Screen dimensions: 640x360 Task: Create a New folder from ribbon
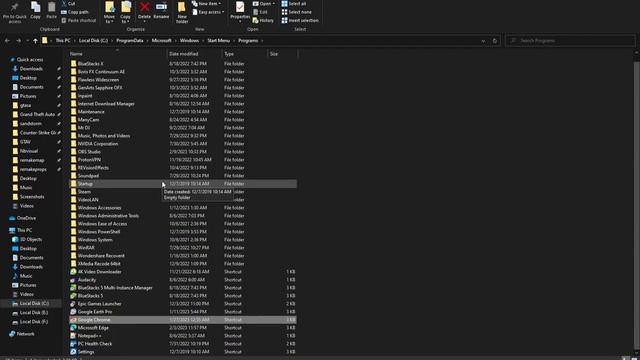point(182,12)
